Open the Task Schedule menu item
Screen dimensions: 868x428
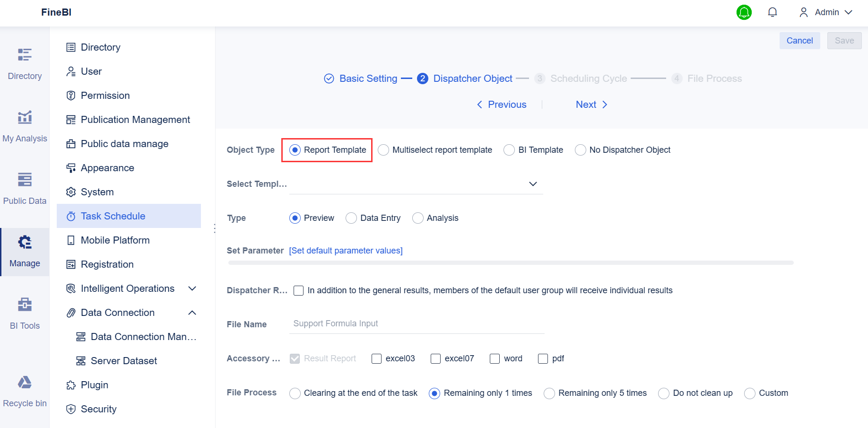click(113, 216)
